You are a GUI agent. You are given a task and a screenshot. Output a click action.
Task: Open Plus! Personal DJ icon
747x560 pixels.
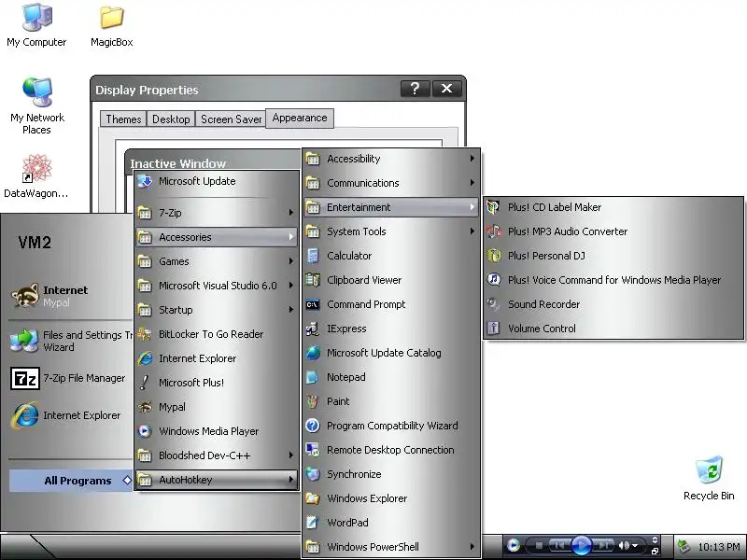coord(493,256)
